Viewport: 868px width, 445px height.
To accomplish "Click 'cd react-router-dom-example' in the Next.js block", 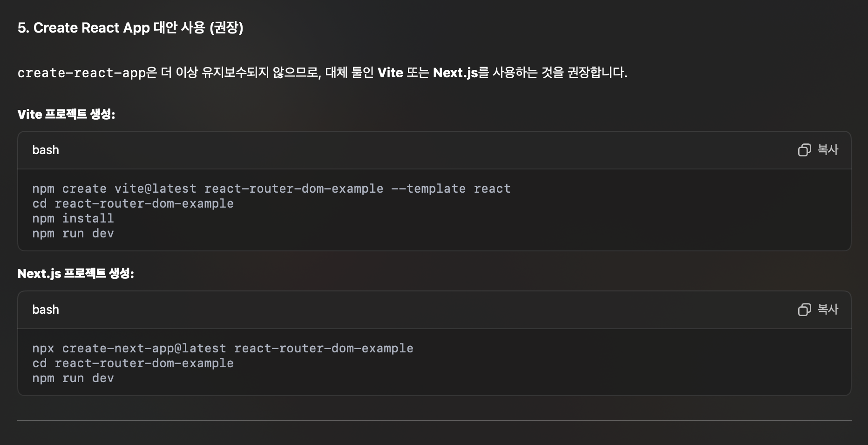I will pyautogui.click(x=133, y=363).
